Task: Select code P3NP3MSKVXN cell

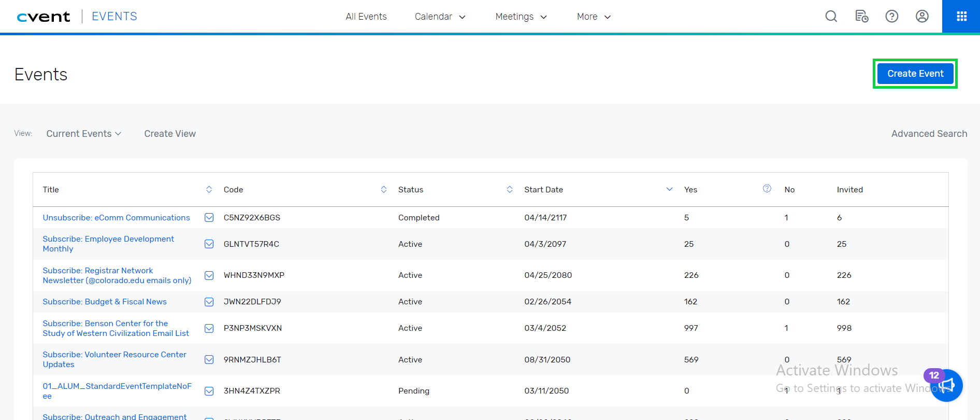Action: 253,328
